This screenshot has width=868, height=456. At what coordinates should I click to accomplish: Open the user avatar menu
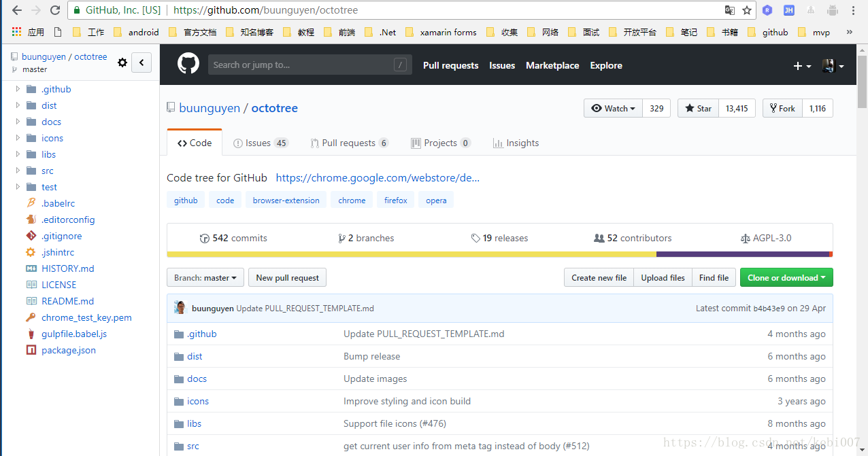833,66
